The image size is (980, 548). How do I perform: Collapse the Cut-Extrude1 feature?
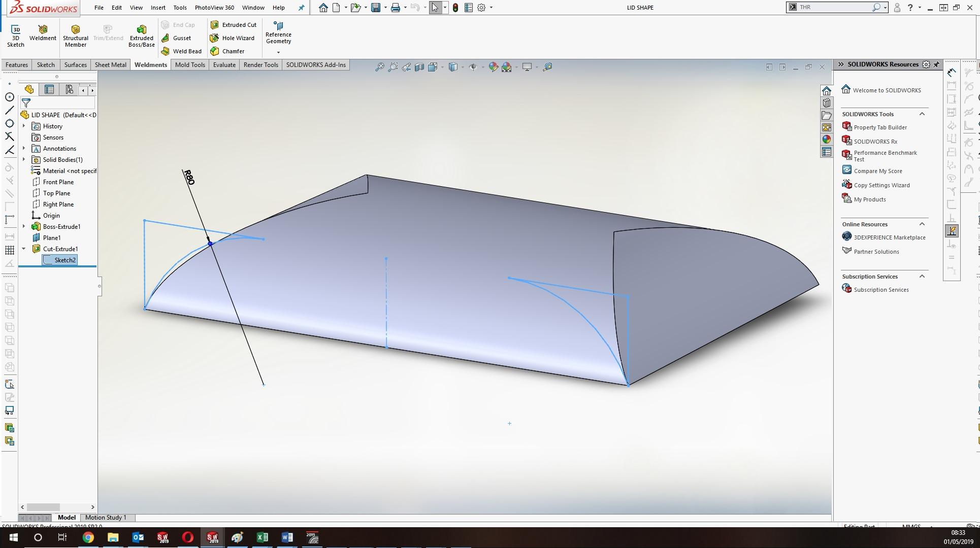click(23, 249)
